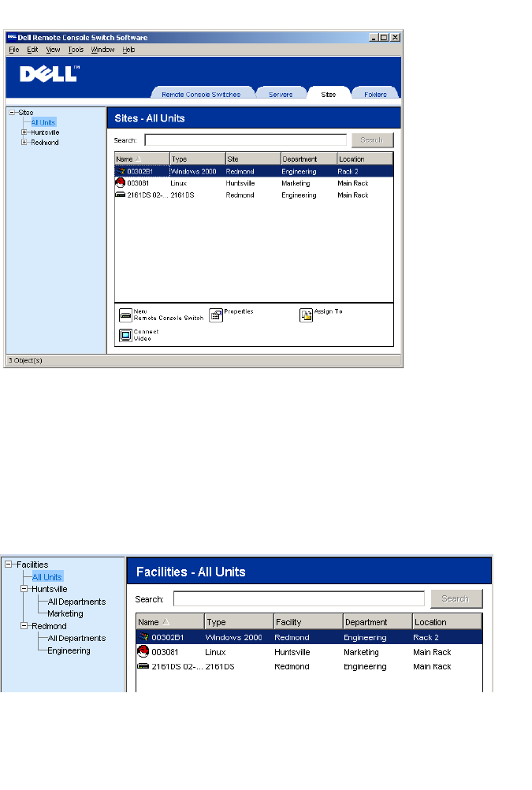Sort by Department column in Sites table

[309, 158]
